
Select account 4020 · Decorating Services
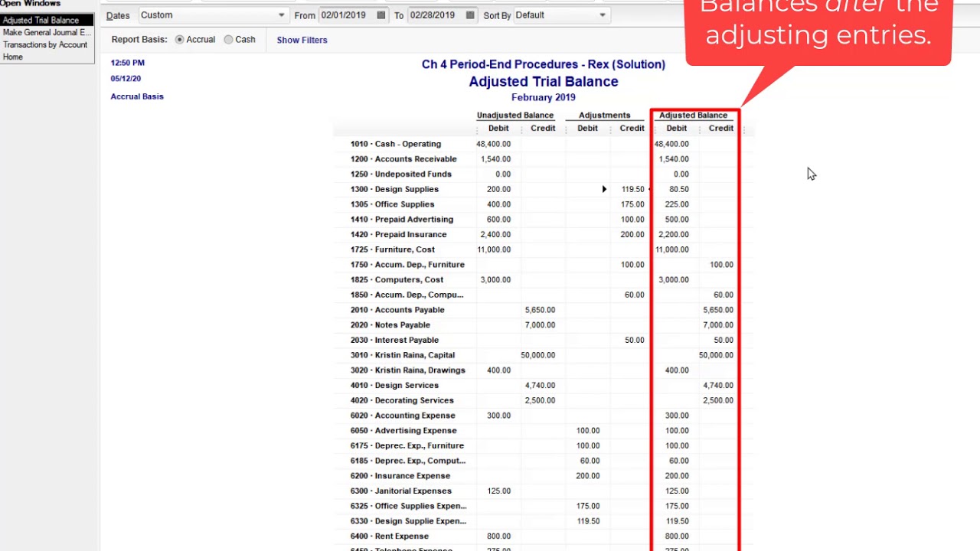tap(402, 400)
